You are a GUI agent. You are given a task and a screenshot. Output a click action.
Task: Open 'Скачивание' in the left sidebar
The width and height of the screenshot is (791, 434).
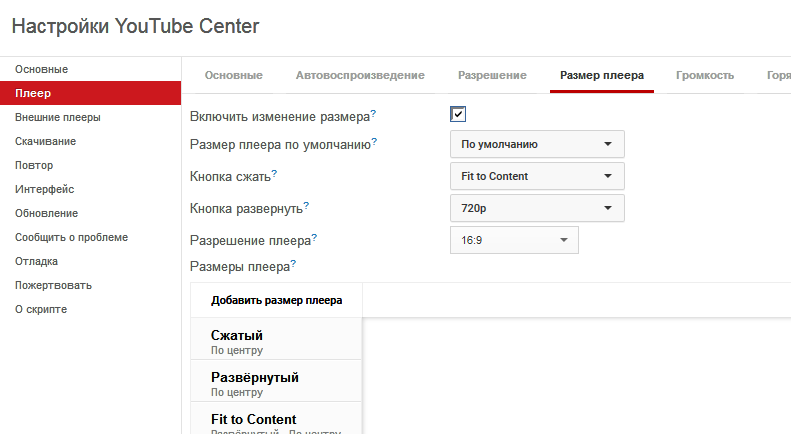[x=45, y=141]
